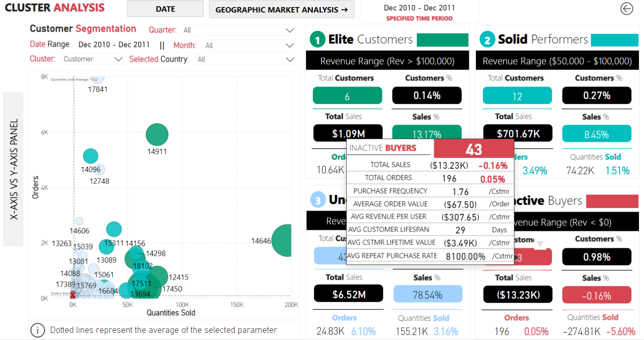Select the teal bubble above label 15311

[114, 229]
